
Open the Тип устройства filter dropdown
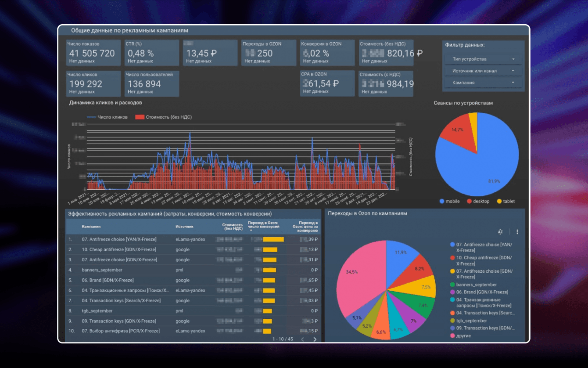click(x=483, y=59)
